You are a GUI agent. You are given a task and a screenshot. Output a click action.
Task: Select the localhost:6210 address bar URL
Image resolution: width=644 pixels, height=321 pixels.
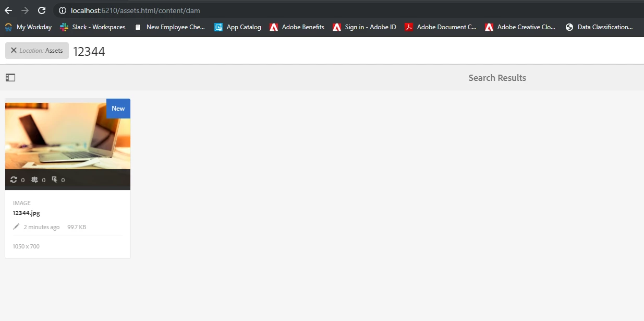(x=136, y=10)
